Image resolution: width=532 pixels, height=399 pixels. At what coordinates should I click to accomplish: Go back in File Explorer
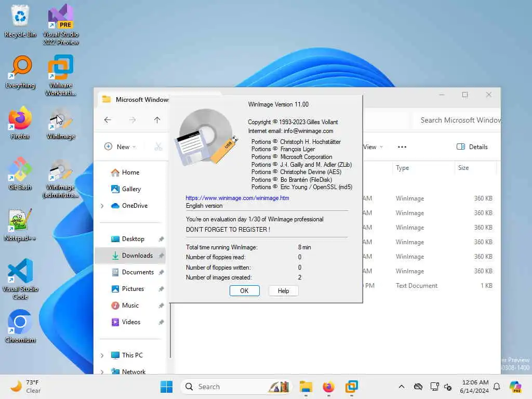click(x=108, y=120)
